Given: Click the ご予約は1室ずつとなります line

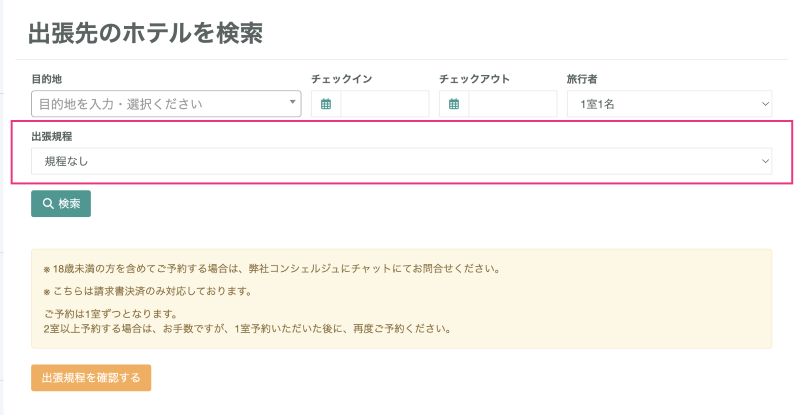Looking at the screenshot, I should (x=110, y=314).
